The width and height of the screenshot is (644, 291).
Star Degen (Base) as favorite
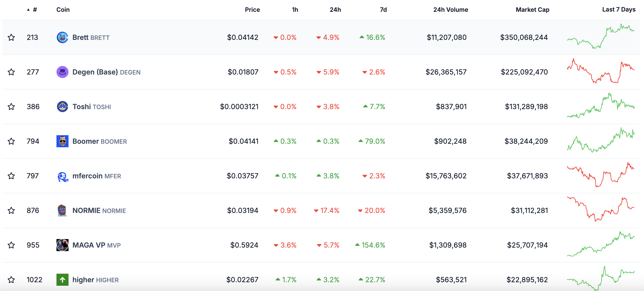pyautogui.click(x=11, y=72)
